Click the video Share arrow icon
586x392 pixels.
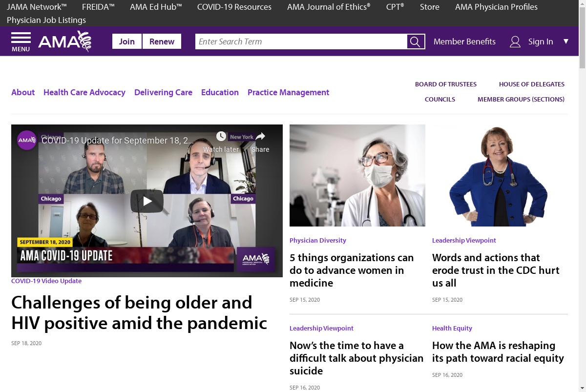click(x=260, y=136)
